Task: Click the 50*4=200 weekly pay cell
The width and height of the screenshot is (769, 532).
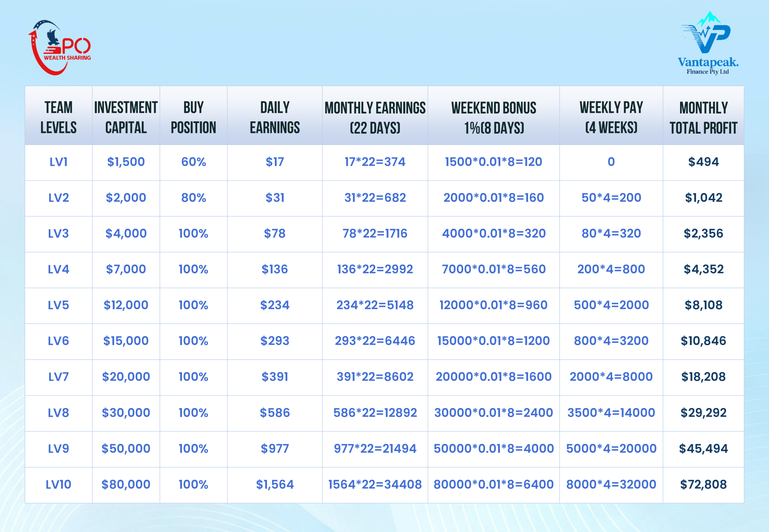Action: pyautogui.click(x=611, y=198)
